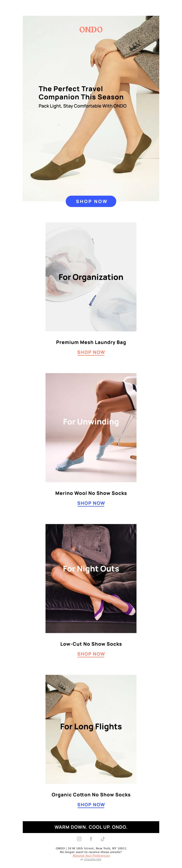
Task: Click the Perfect Travel Companion hero image
Action: (x=91, y=108)
